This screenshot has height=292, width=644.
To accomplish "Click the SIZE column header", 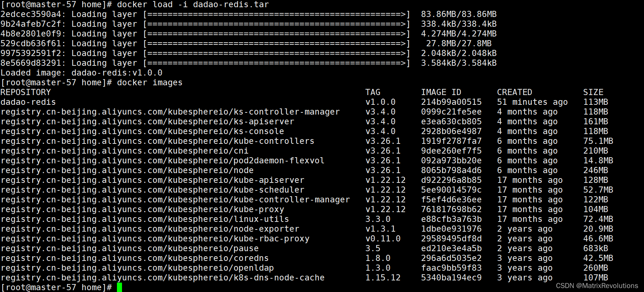I will tap(593, 93).
